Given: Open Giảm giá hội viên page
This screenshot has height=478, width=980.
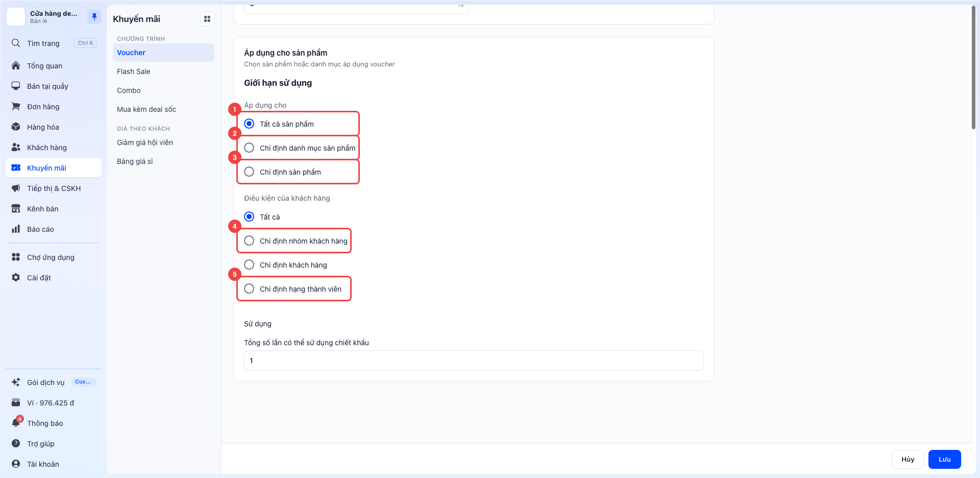Looking at the screenshot, I should [x=163, y=142].
